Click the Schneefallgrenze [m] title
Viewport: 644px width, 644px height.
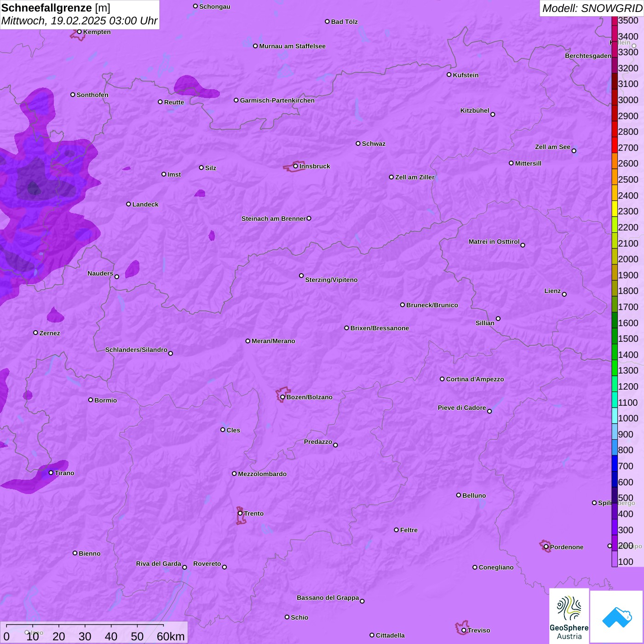coord(56,8)
